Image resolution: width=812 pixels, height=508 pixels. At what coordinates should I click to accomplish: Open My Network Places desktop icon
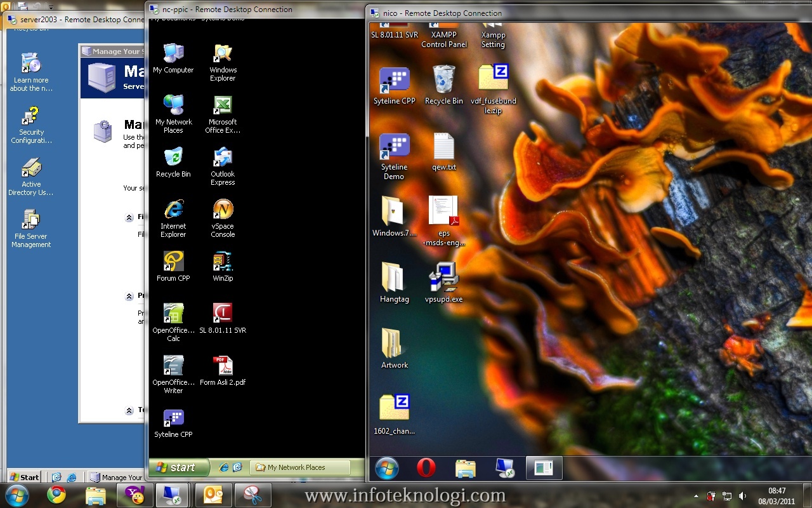(x=173, y=114)
